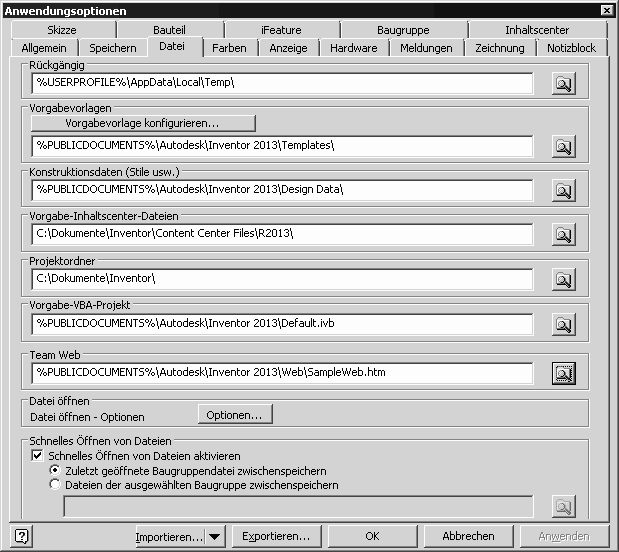The width and height of the screenshot is (619, 552).
Task: Switch to the Farben tab
Action: coord(229,48)
